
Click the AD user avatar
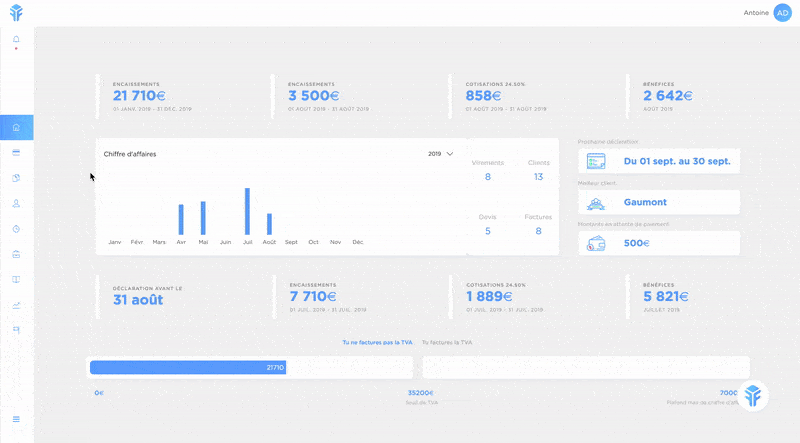(782, 13)
